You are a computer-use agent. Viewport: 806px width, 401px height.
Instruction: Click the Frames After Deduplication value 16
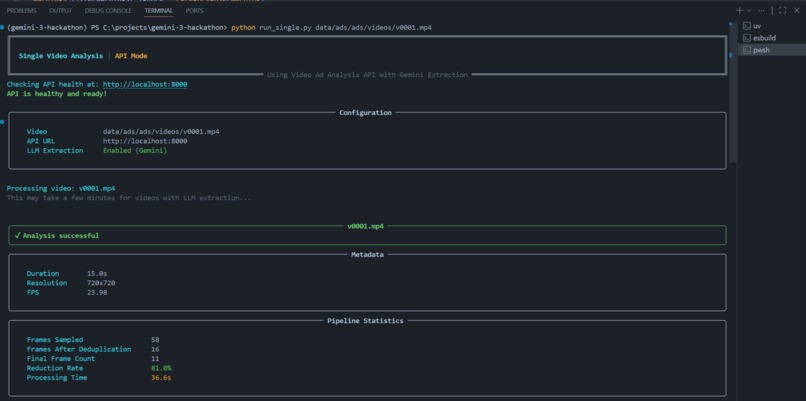click(x=155, y=349)
